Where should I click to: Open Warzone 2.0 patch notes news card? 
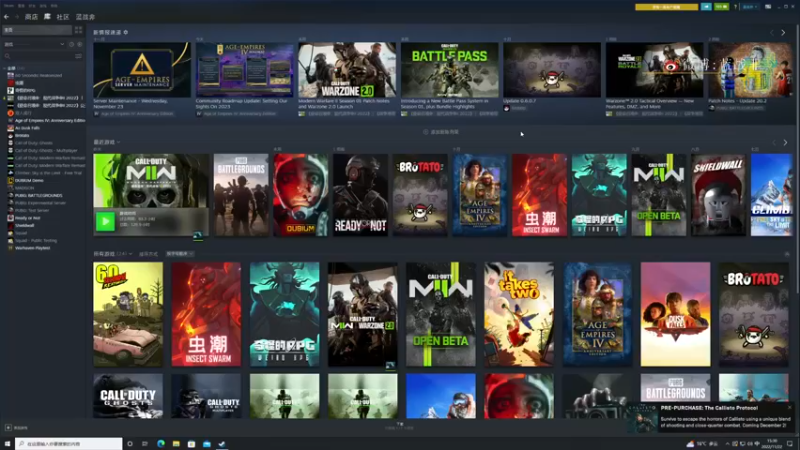pyautogui.click(x=347, y=70)
